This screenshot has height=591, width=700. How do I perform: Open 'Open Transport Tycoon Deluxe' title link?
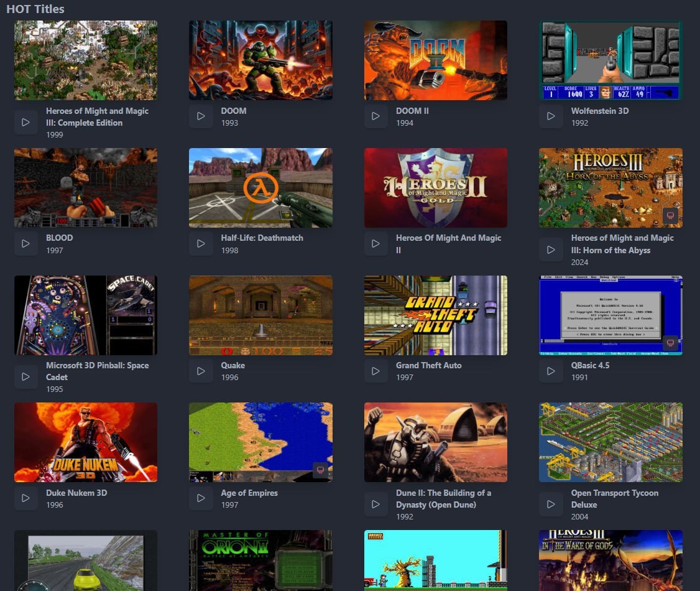[615, 498]
